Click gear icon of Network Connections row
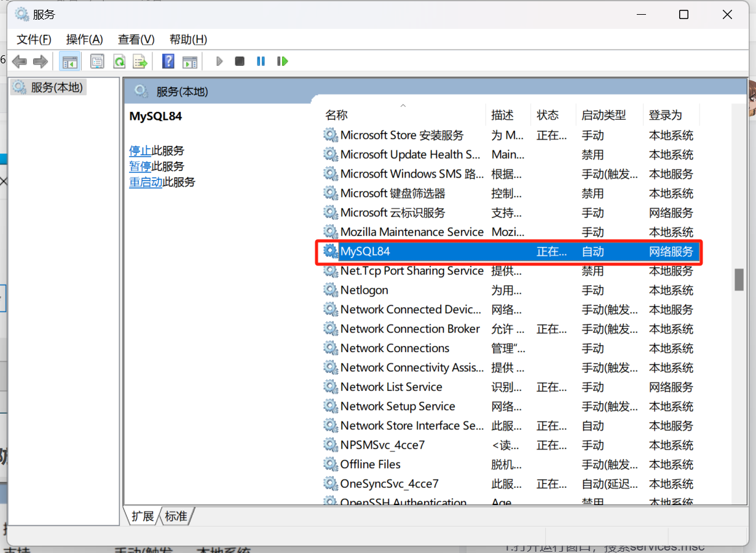This screenshot has height=553, width=756. pos(331,348)
